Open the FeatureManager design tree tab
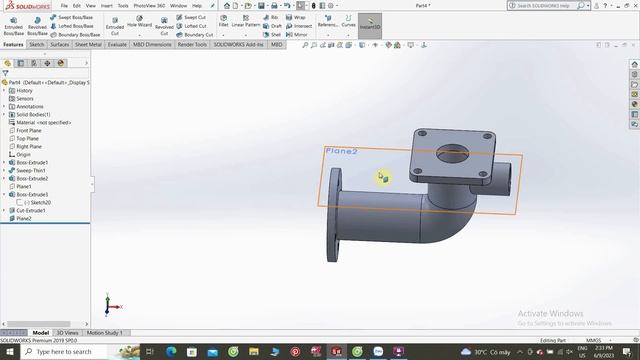The width and height of the screenshot is (640, 360). [7, 63]
